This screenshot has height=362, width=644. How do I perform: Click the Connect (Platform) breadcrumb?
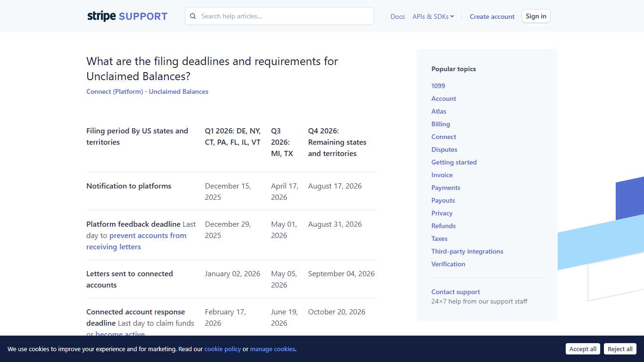click(x=114, y=91)
